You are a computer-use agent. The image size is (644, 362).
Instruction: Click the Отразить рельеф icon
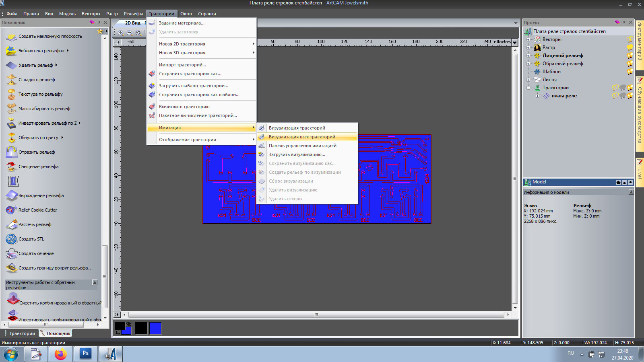tap(12, 152)
